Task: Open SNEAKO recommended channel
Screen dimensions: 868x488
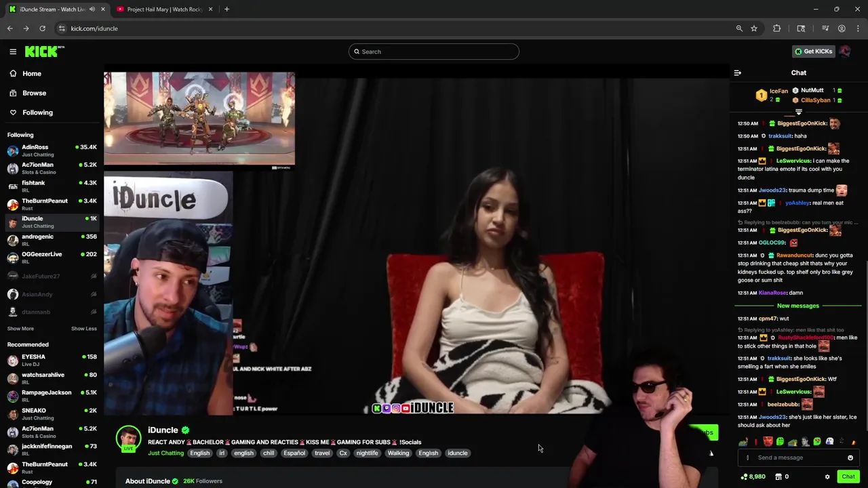Action: (x=52, y=414)
